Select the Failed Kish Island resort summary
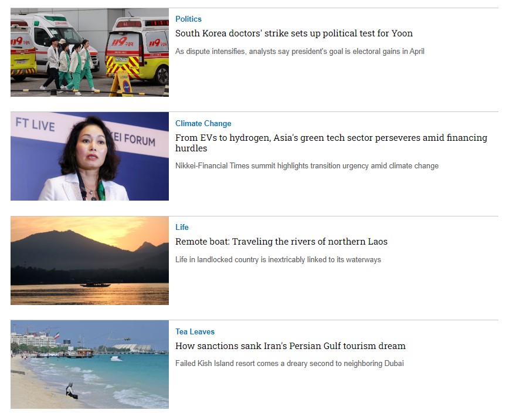This screenshot has width=523, height=420. click(290, 363)
